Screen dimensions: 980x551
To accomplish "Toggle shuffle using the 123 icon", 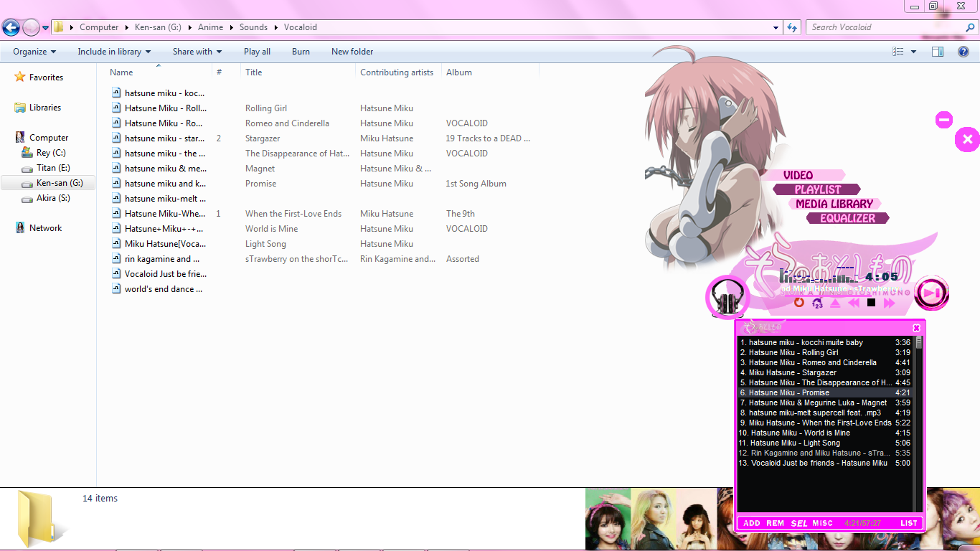I will [x=817, y=303].
